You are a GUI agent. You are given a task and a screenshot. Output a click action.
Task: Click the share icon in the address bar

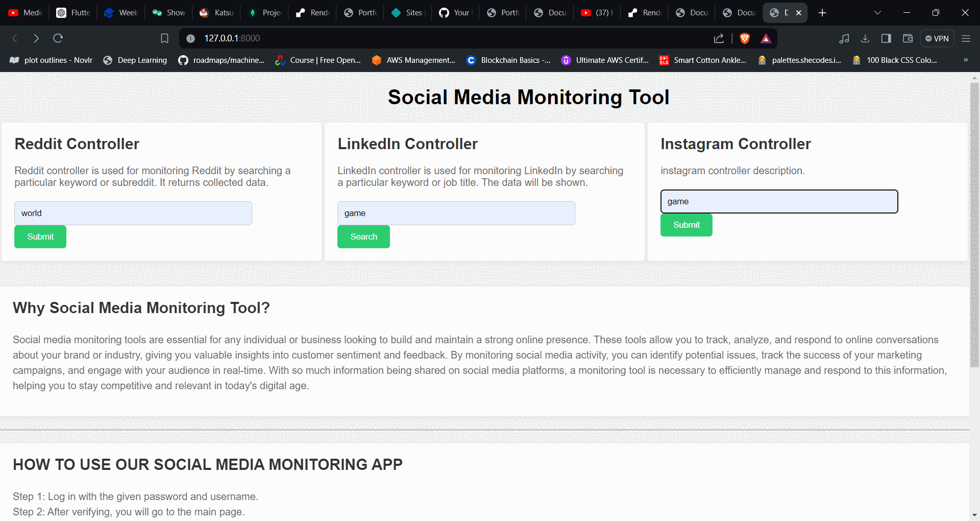719,38
